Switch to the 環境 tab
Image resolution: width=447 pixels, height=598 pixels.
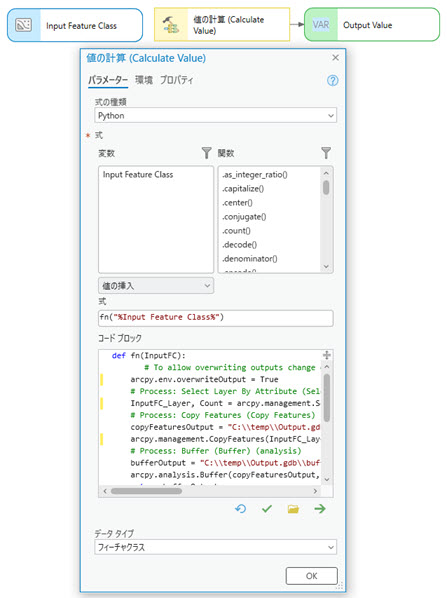pos(144,80)
